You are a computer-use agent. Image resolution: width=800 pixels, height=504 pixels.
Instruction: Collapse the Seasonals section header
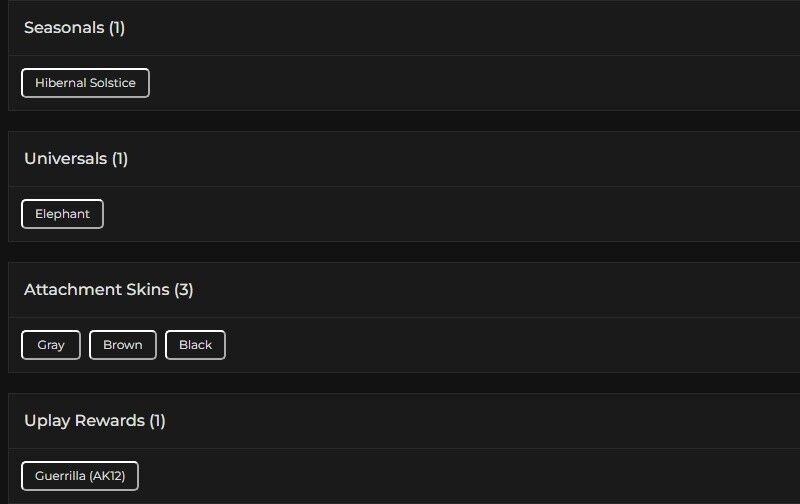400,28
